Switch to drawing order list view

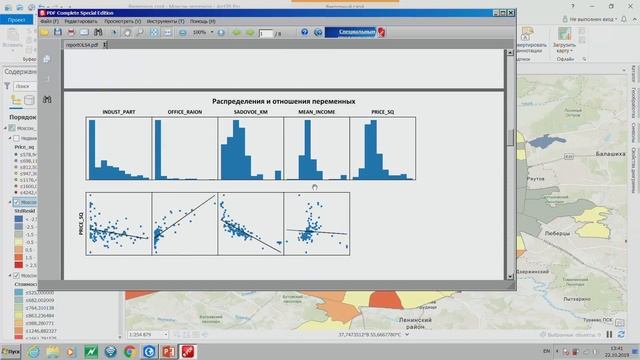[16, 100]
